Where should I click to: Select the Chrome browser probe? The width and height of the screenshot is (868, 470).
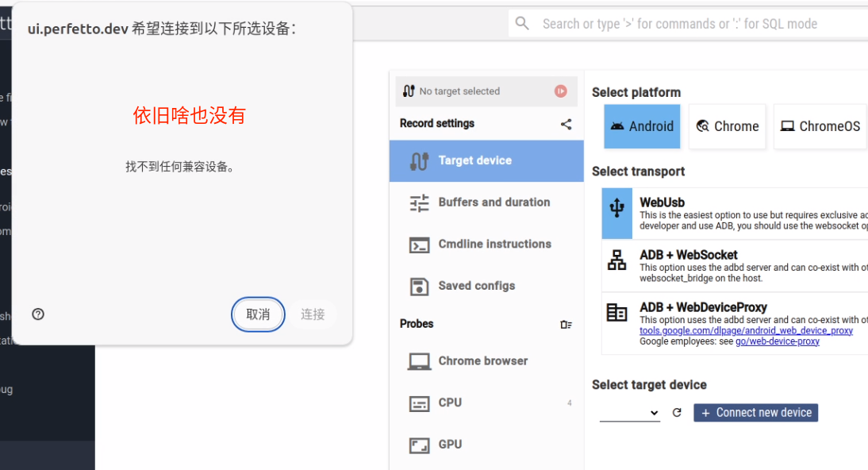(486, 360)
